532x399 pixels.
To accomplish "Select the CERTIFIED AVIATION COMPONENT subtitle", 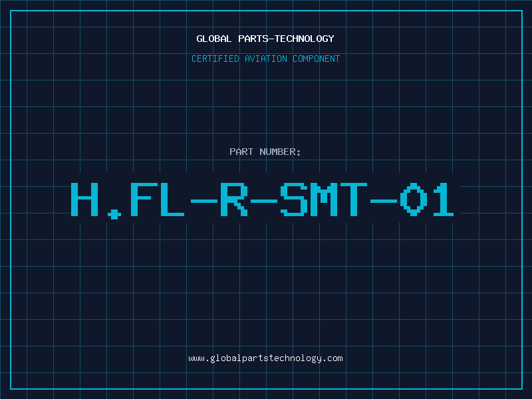I will (x=265, y=59).
